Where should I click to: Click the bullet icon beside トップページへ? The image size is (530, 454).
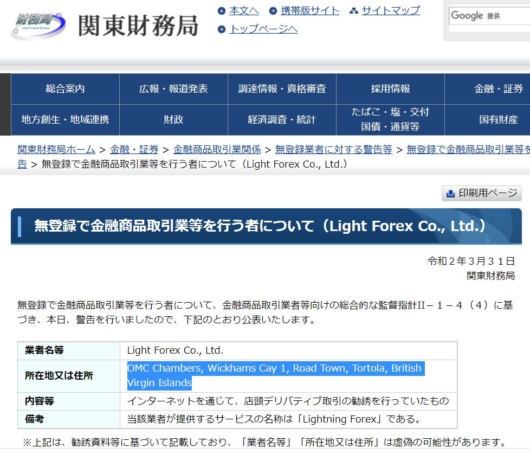tap(221, 29)
